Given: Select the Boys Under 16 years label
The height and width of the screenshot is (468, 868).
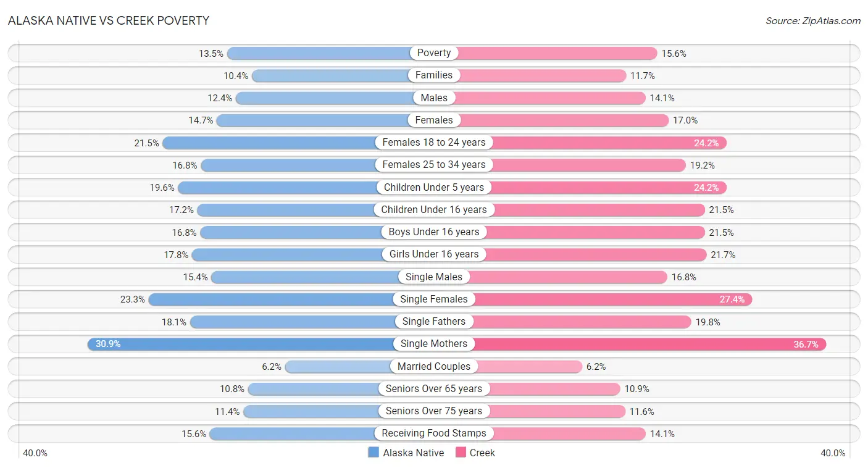Looking at the screenshot, I should 434,232.
